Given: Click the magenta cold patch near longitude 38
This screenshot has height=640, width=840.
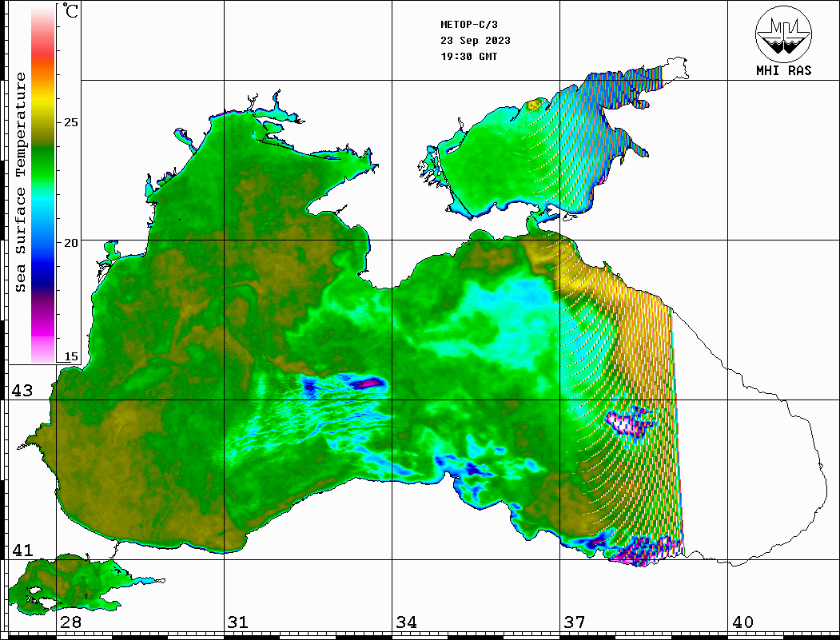Looking at the screenshot, I should 631,422.
